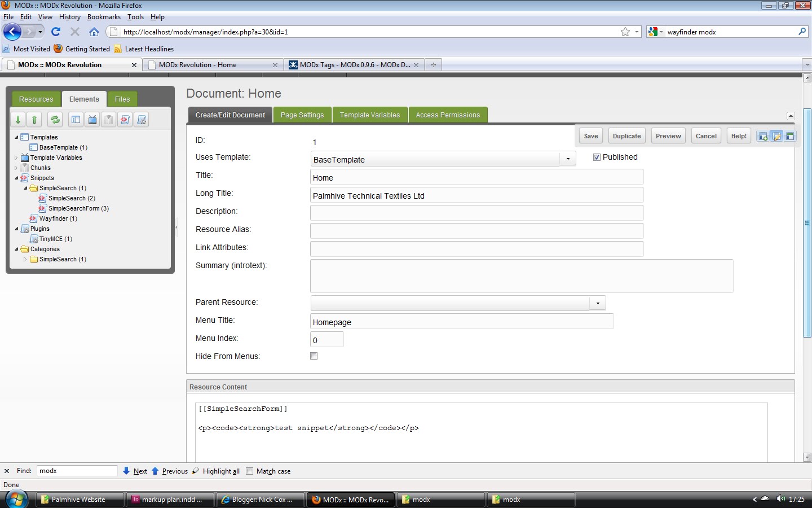Image resolution: width=812 pixels, height=508 pixels.
Task: Open new browser tab with plus button
Action: (433, 65)
